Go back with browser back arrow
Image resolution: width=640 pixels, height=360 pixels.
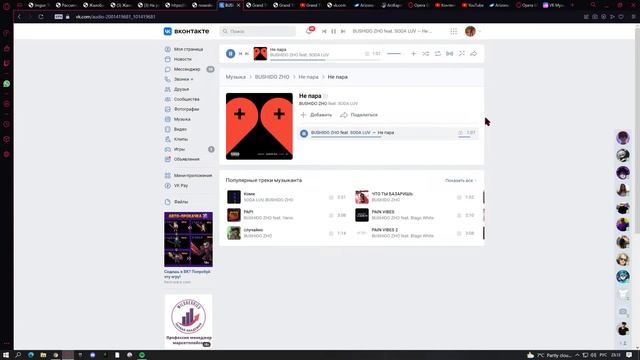pyautogui.click(x=19, y=17)
